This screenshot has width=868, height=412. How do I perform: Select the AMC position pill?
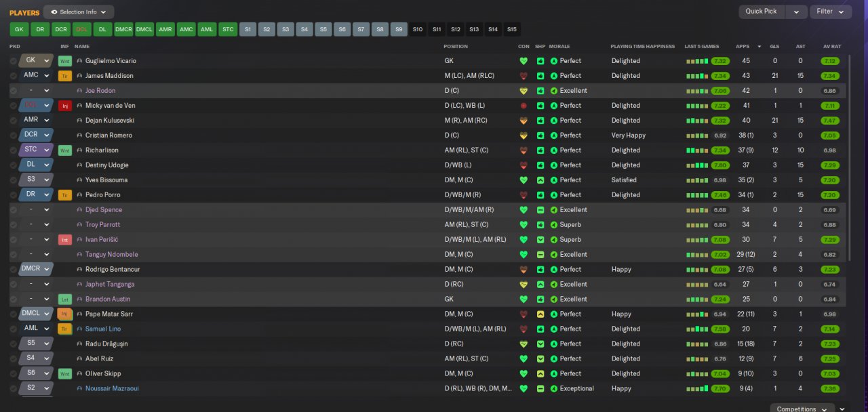[x=186, y=29]
